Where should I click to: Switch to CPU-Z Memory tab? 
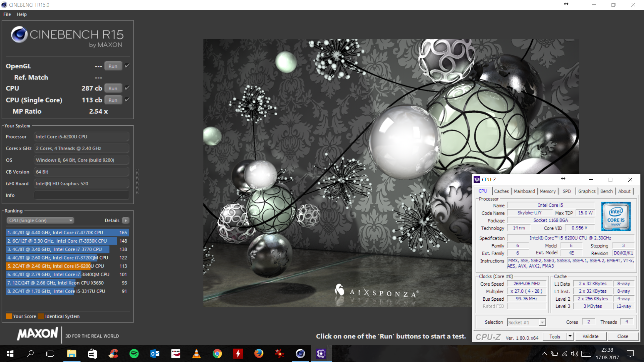tap(547, 191)
